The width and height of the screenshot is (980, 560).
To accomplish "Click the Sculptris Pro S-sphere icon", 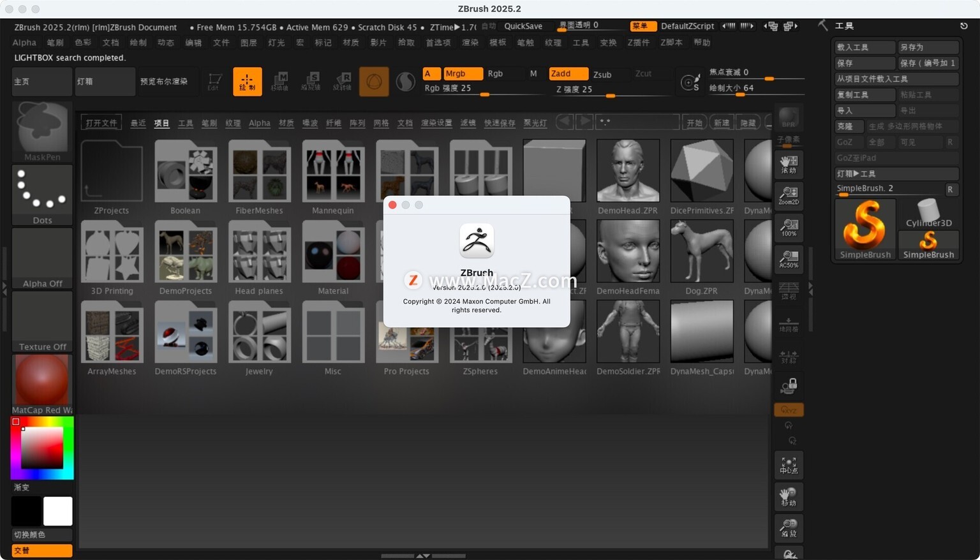I will tap(406, 82).
